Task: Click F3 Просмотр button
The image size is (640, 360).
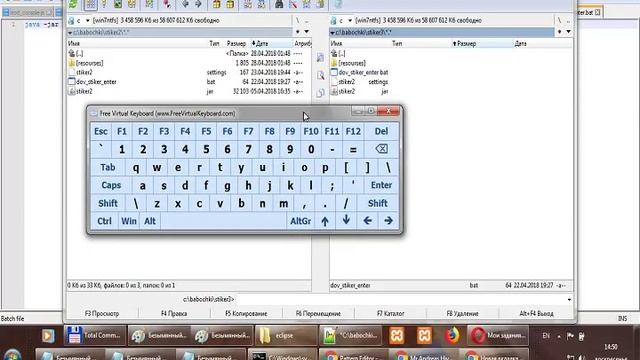Action: point(102,313)
